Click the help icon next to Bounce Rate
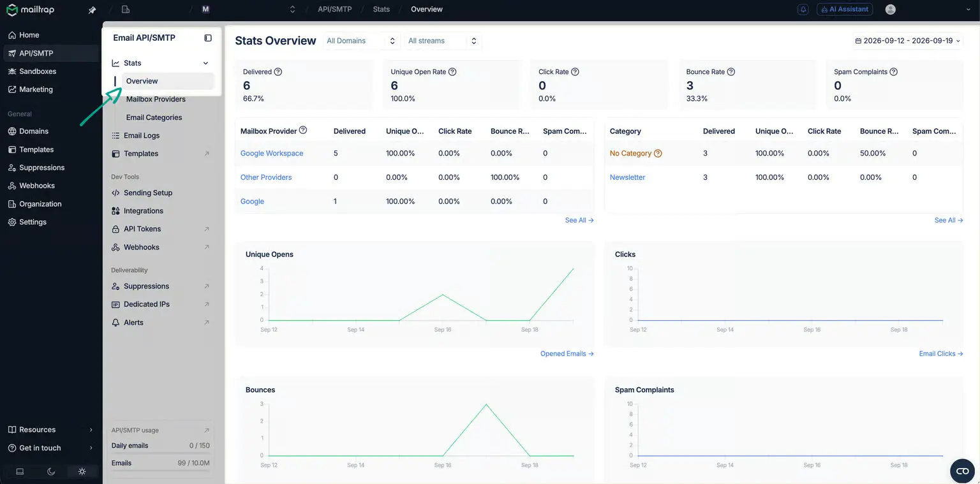This screenshot has width=980, height=484. [731, 72]
